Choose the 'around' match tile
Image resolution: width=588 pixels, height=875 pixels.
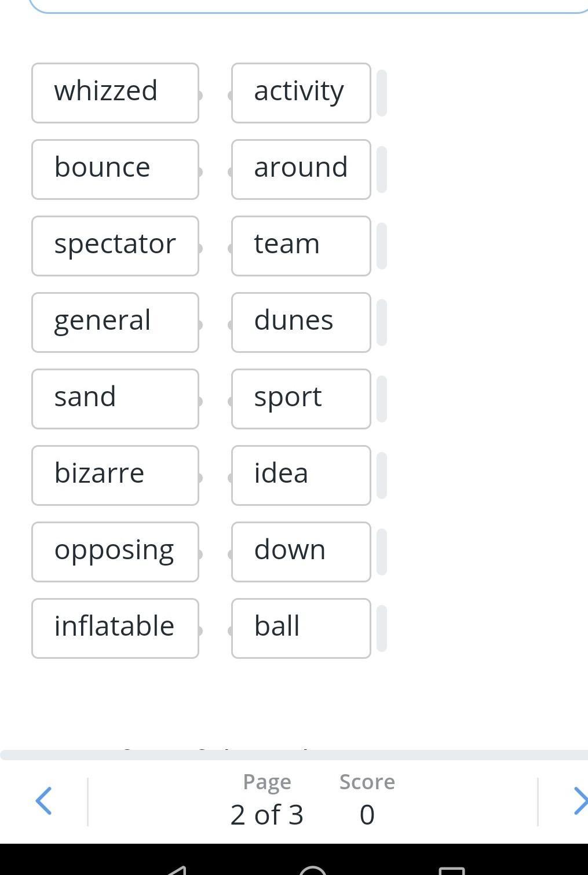[301, 169]
